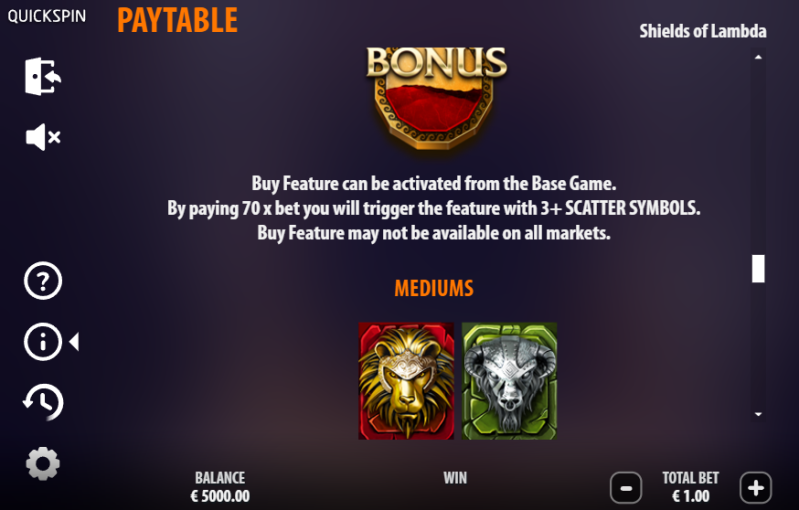Open the help question mark icon
The image size is (799, 510).
pos(43,281)
